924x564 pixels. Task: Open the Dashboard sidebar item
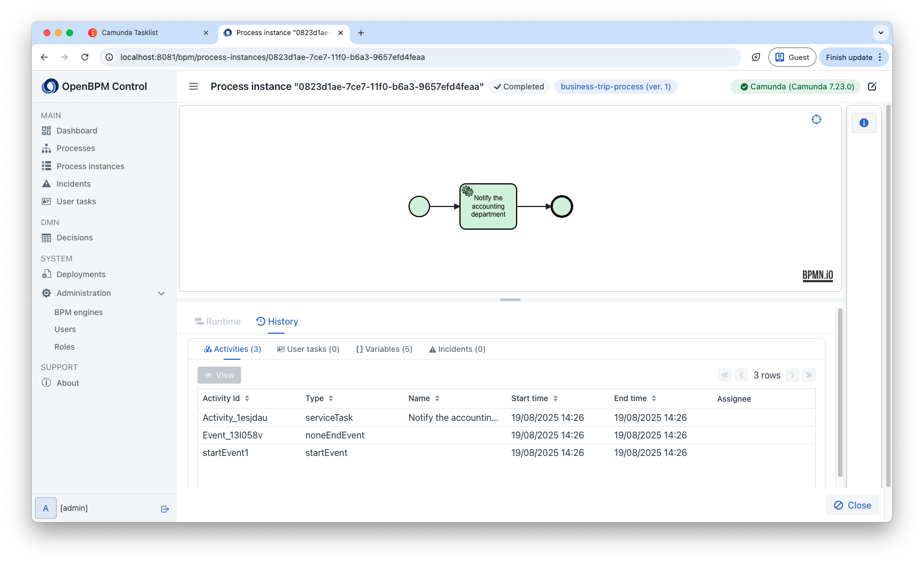[77, 131]
